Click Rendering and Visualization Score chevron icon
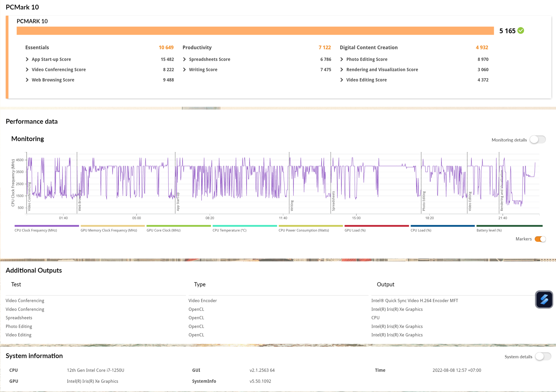This screenshot has height=392, width=556. coord(342,70)
